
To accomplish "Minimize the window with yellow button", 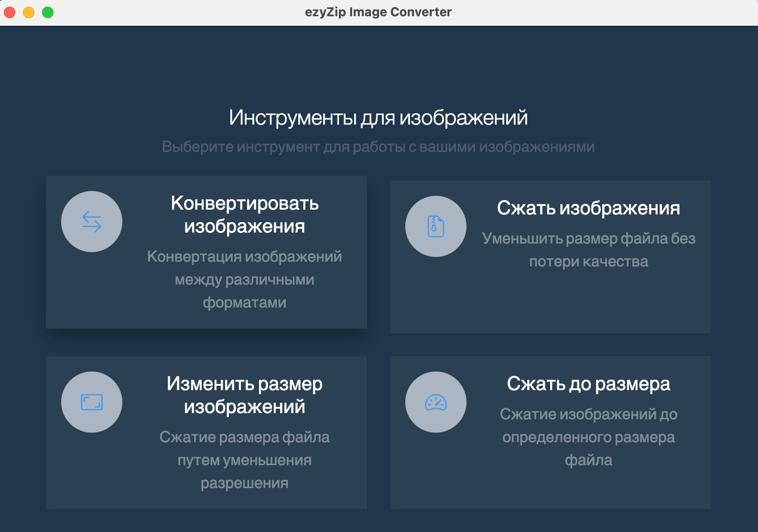I will pos(29,12).
